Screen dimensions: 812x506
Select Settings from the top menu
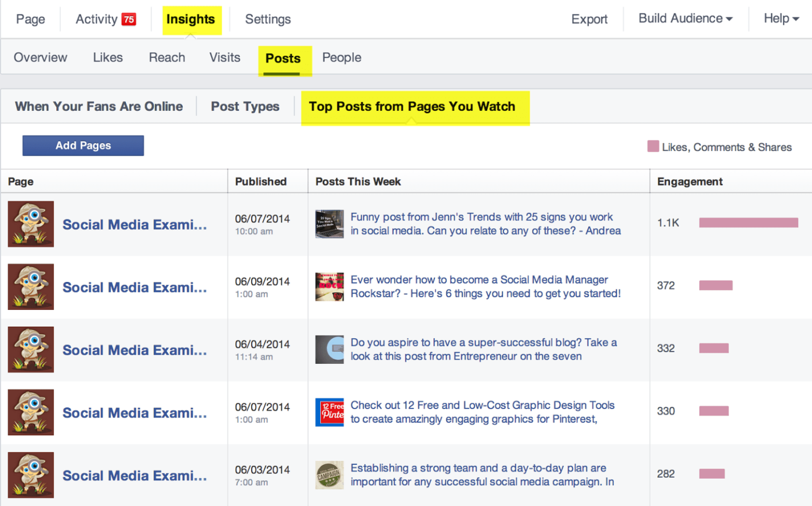click(x=267, y=19)
